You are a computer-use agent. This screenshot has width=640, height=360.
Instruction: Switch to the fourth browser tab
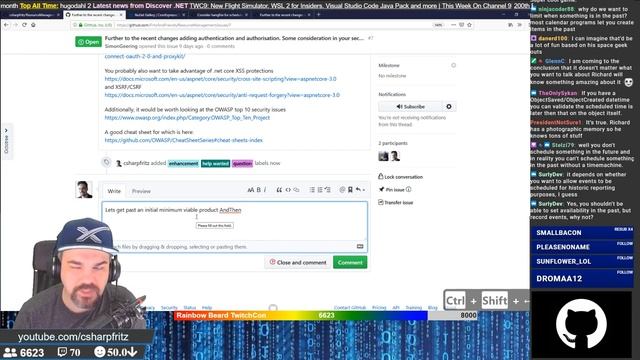pos(221,15)
